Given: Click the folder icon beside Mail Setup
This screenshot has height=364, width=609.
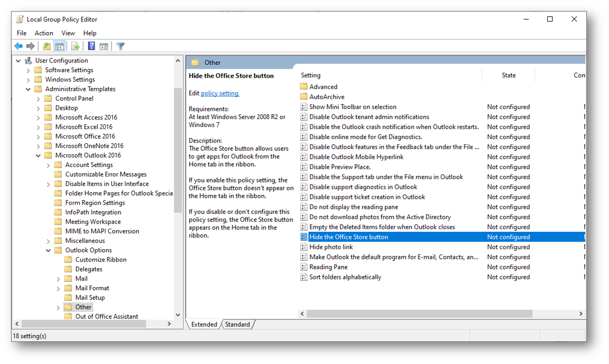Looking at the screenshot, I should coord(68,298).
